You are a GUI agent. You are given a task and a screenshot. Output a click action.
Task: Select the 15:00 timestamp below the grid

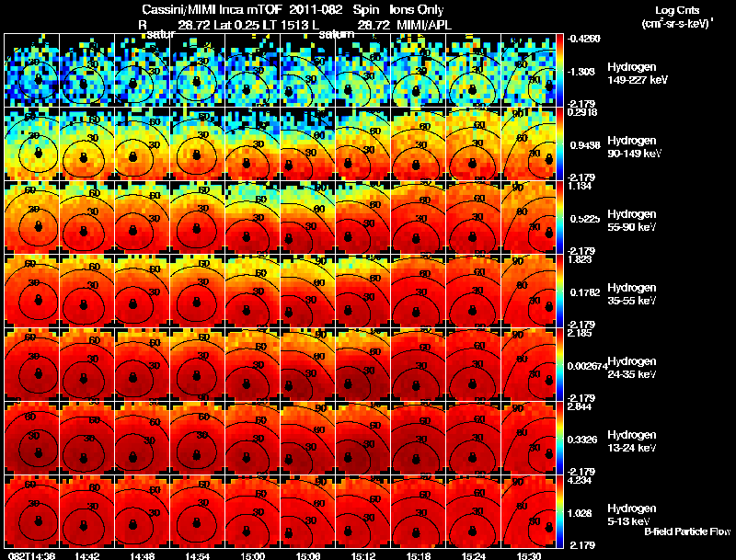[x=252, y=555]
